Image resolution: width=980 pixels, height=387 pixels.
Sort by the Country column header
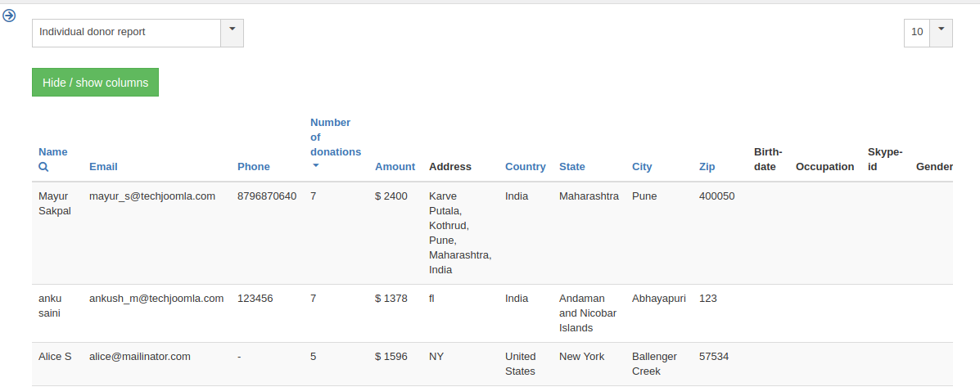(525, 167)
